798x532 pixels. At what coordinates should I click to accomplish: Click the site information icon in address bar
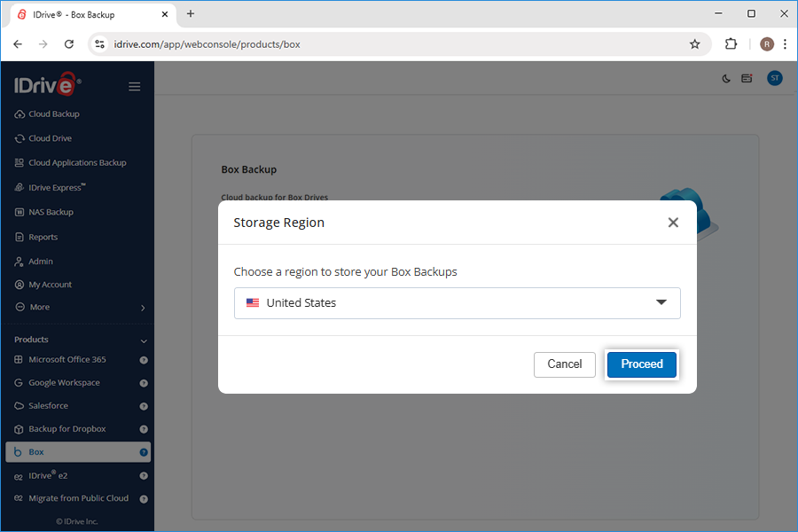(x=99, y=44)
